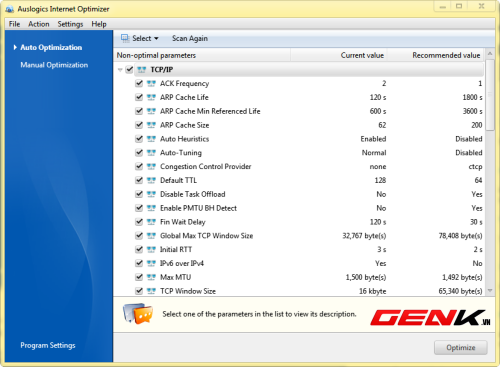The image size is (500, 367).
Task: Uncheck the ACK Frequency checkbox
Action: 139,83
